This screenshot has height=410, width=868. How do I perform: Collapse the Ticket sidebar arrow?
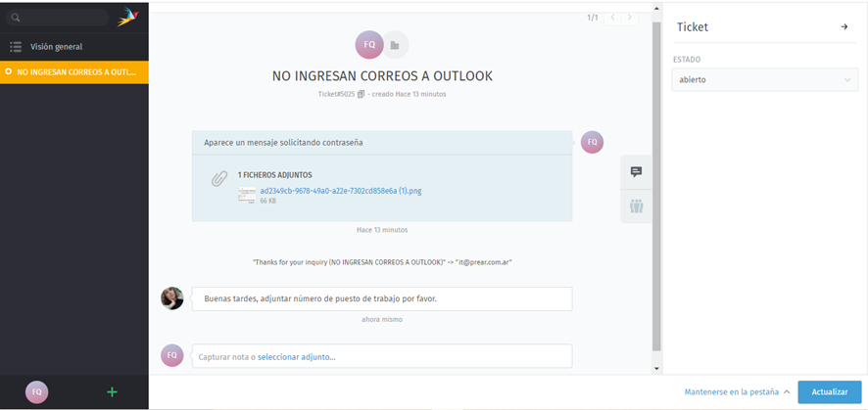pyautogui.click(x=844, y=26)
